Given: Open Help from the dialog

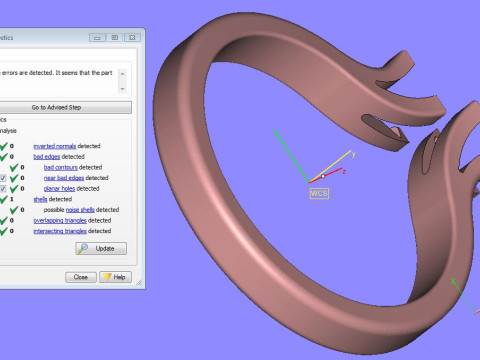Looking at the screenshot, I should 116,277.
